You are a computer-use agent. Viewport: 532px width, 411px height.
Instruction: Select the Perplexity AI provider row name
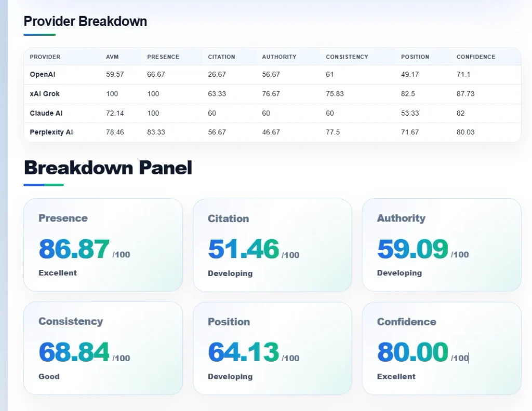click(x=51, y=132)
